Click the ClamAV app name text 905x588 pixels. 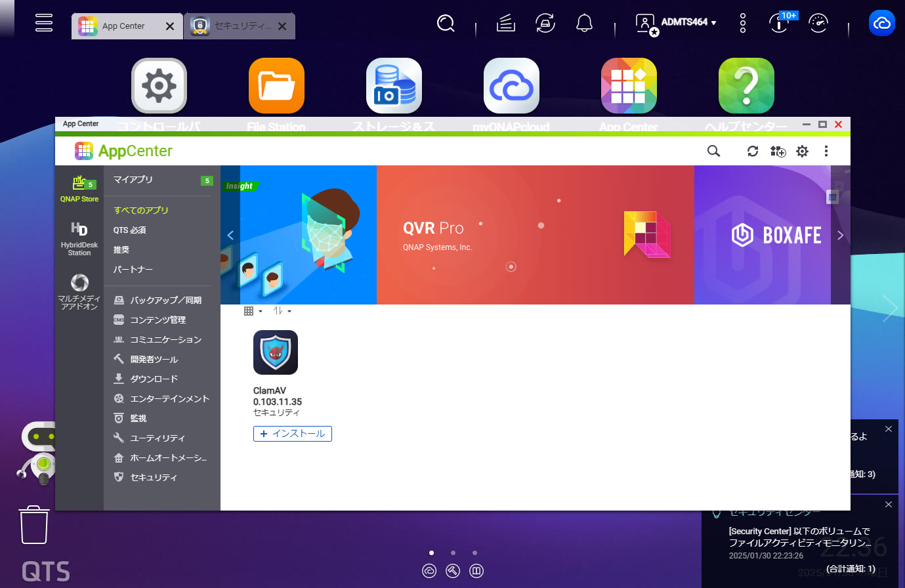[x=270, y=390]
